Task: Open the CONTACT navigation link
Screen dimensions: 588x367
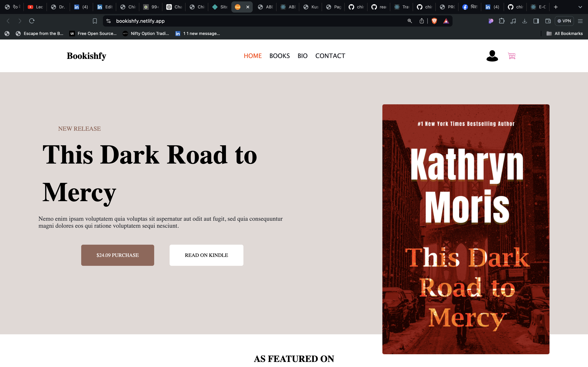Action: point(330,56)
